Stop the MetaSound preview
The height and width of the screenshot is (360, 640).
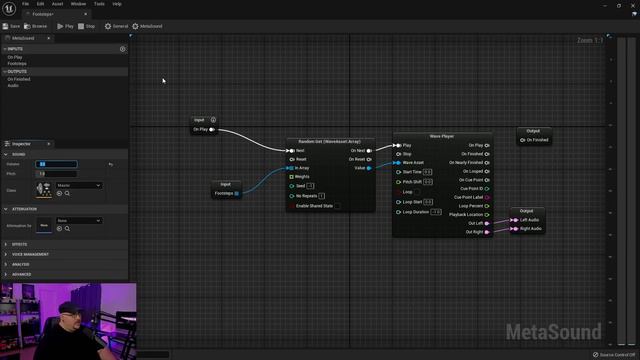(87, 26)
